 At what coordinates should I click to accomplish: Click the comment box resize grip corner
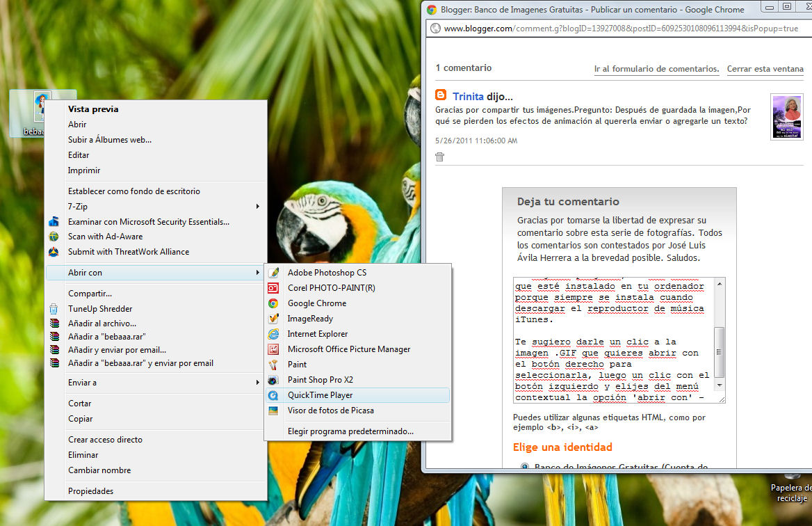[722, 399]
